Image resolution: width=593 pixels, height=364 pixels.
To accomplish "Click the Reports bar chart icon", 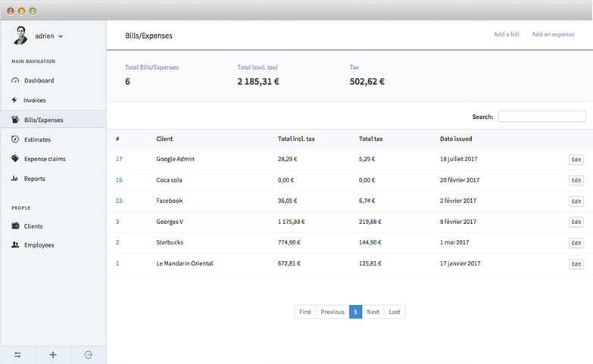I will pyautogui.click(x=15, y=179).
